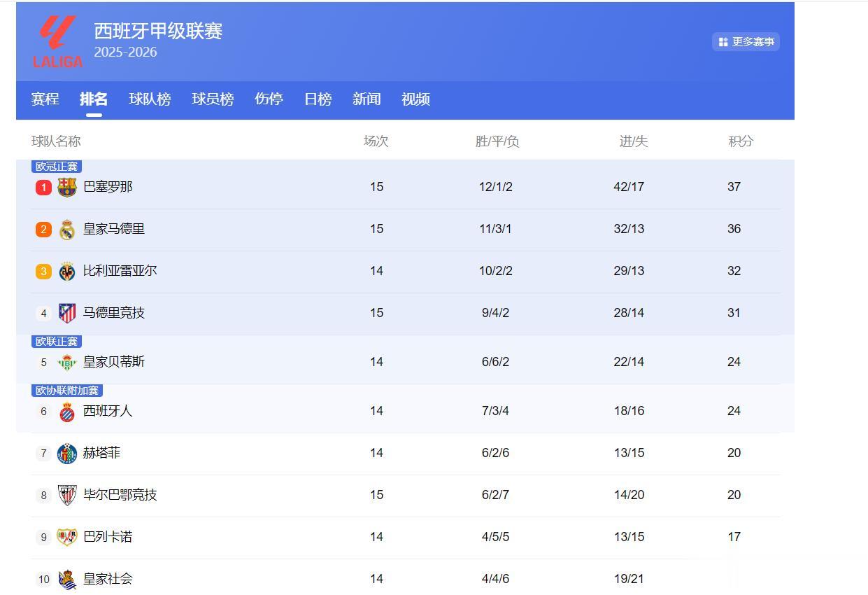Viewport: 868px width, 595px height.
Task: Open the 视频 tab
Action: pos(415,99)
